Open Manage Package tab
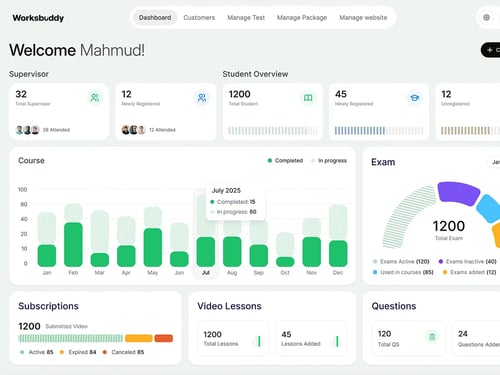500x375 pixels. coord(302,18)
